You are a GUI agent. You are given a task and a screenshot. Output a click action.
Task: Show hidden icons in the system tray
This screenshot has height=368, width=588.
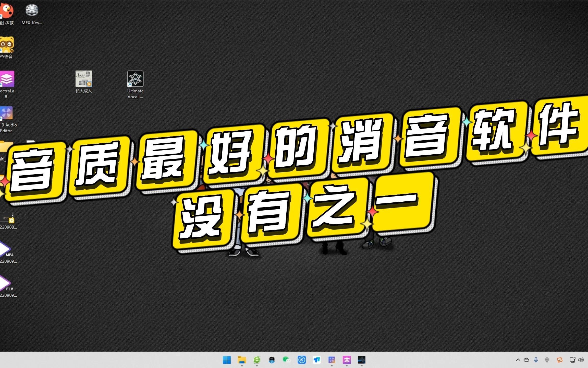(518, 360)
